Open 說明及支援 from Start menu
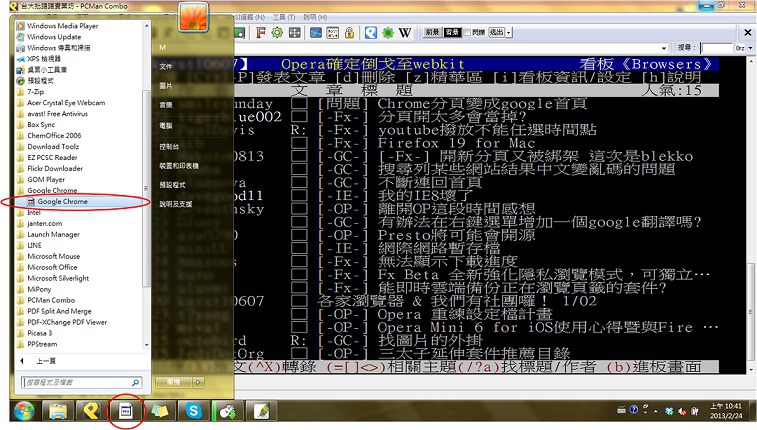 176,204
